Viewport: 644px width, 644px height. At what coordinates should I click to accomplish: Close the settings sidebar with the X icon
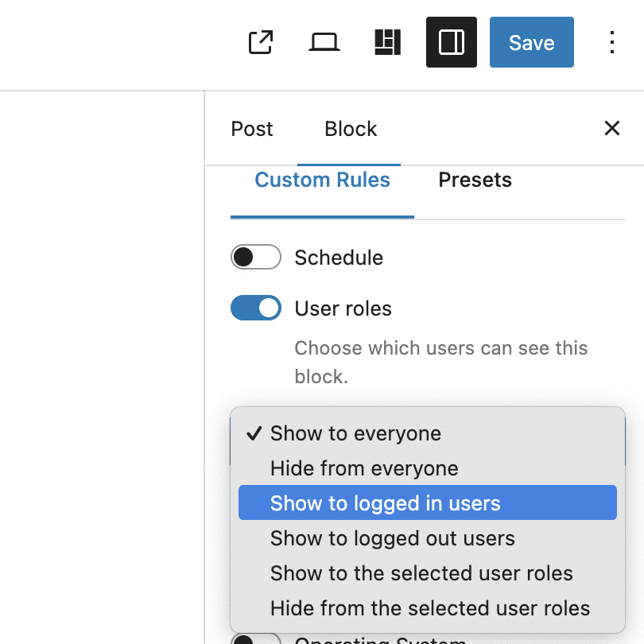pos(612,128)
